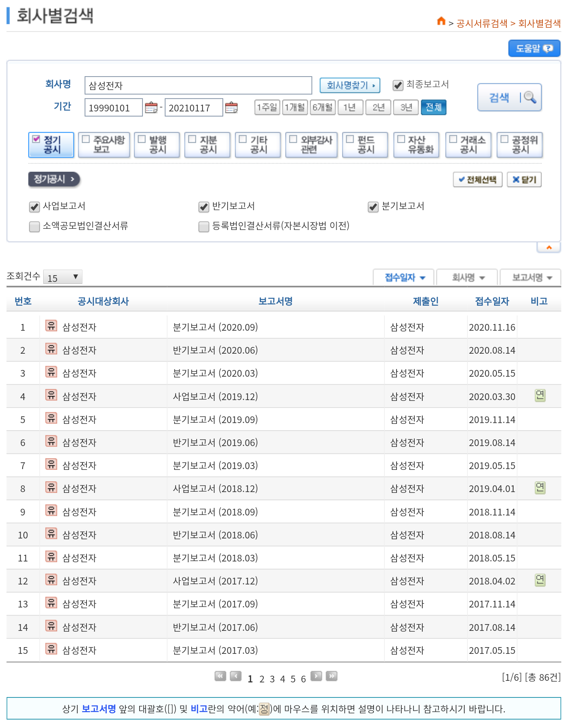Uncheck the 정기공시 category checkbox
The image size is (571, 728).
36,139
